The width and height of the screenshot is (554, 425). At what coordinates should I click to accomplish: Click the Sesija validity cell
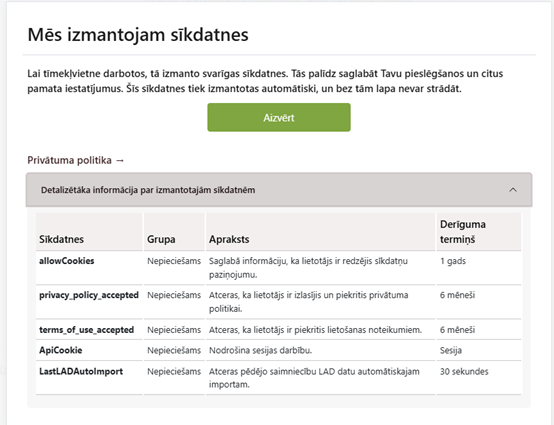coord(450,350)
